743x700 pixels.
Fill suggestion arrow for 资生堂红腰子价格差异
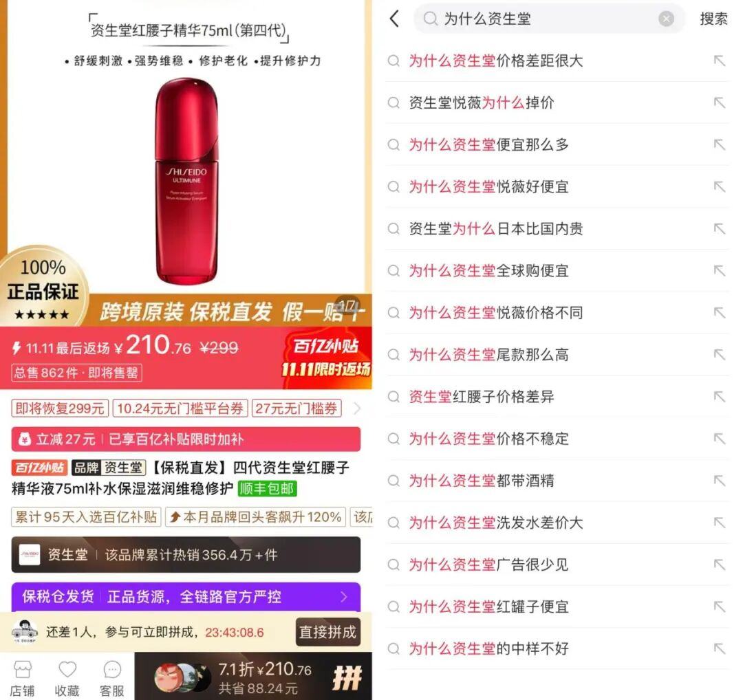tap(720, 396)
